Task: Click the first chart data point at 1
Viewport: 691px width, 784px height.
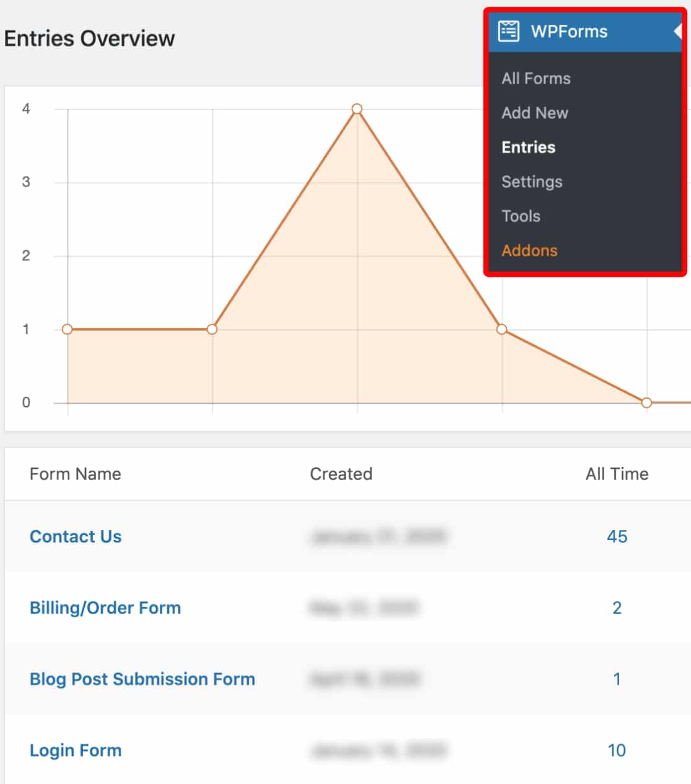Action: pyautogui.click(x=67, y=329)
